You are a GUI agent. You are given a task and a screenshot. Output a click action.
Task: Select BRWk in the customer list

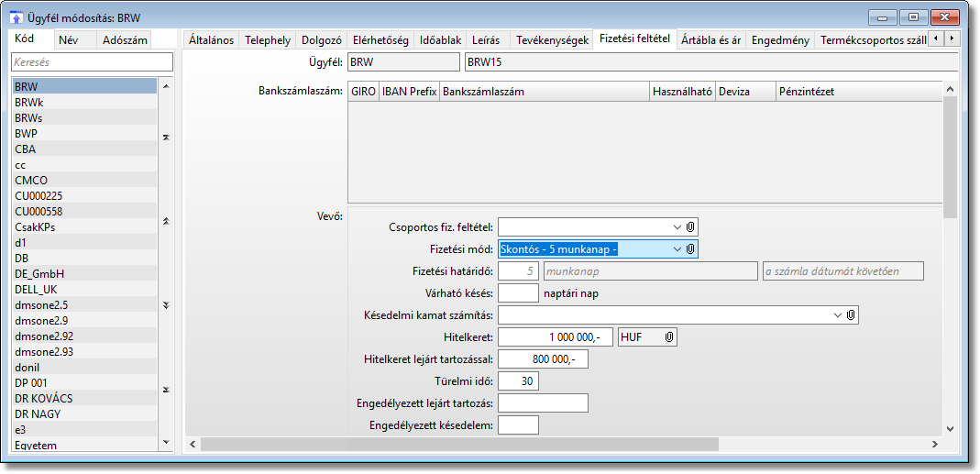pyautogui.click(x=85, y=102)
